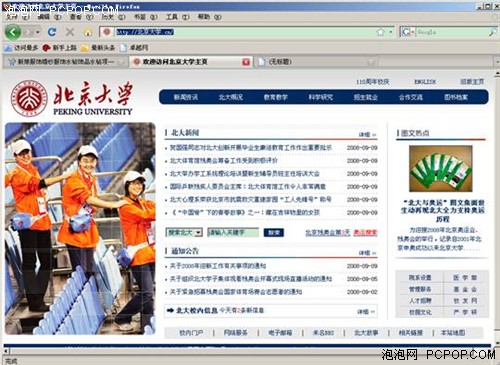The width and height of the screenshot is (500, 365).
Task: Open the 110周年校庆 link
Action: pos(372,82)
